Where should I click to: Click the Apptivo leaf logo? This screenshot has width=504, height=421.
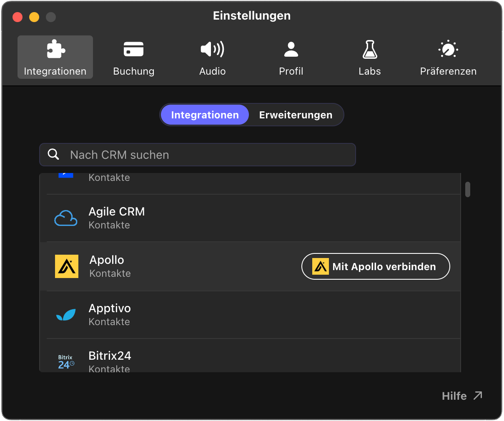point(66,315)
